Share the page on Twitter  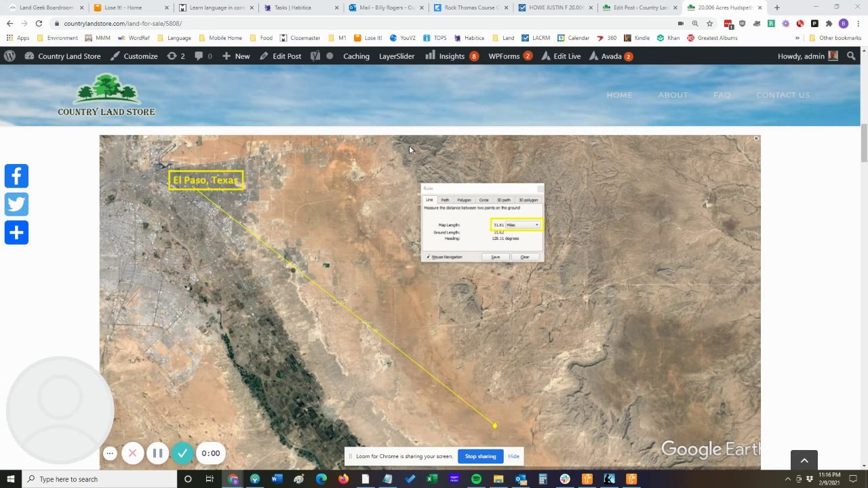[16, 204]
